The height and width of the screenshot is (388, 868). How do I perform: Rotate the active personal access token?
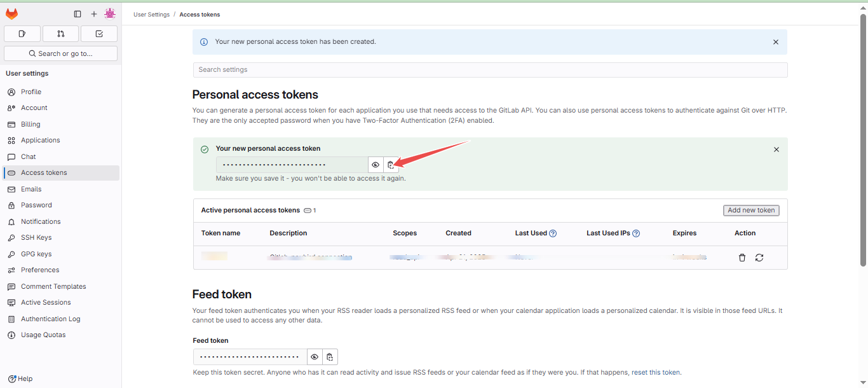point(759,257)
